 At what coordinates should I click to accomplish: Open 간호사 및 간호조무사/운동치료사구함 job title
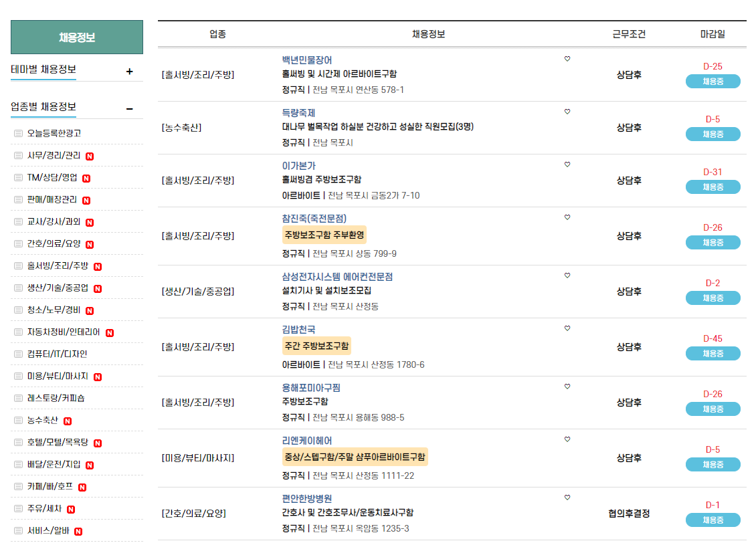click(348, 513)
